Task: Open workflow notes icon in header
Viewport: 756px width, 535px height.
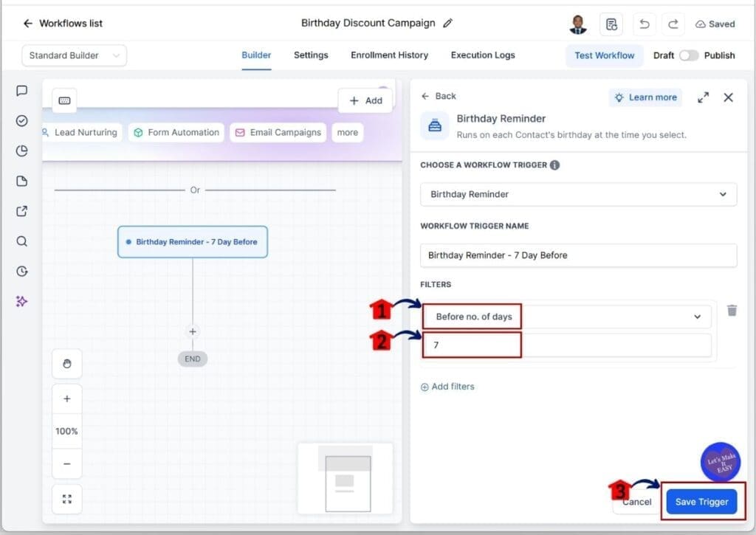Action: click(611, 24)
